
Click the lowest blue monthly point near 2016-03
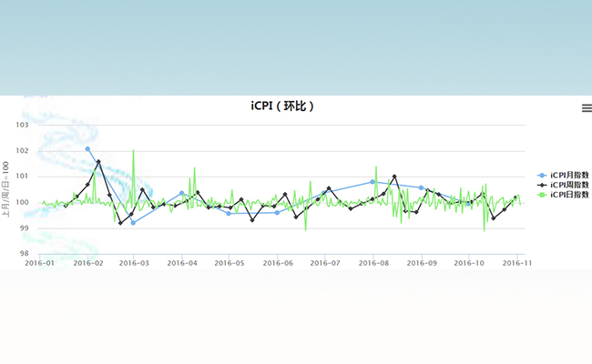pos(133,222)
